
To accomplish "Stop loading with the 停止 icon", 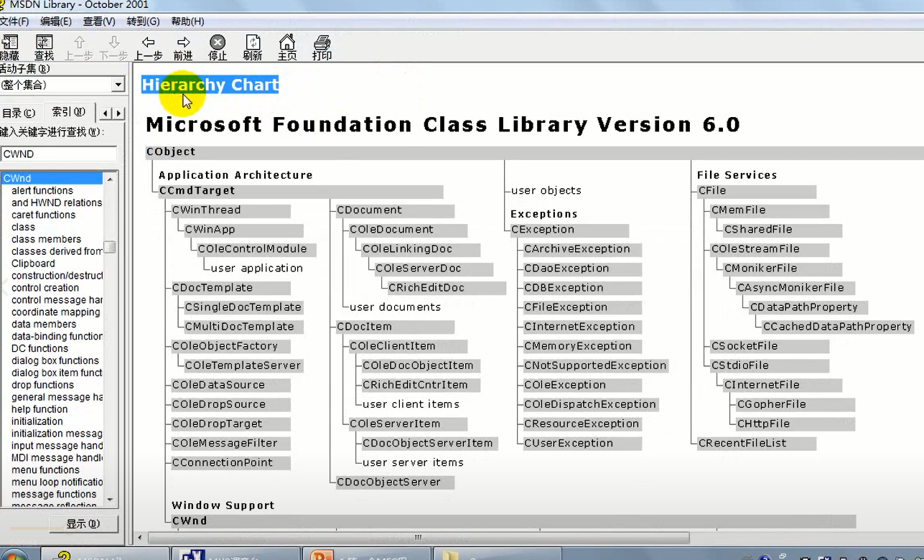I will (218, 47).
